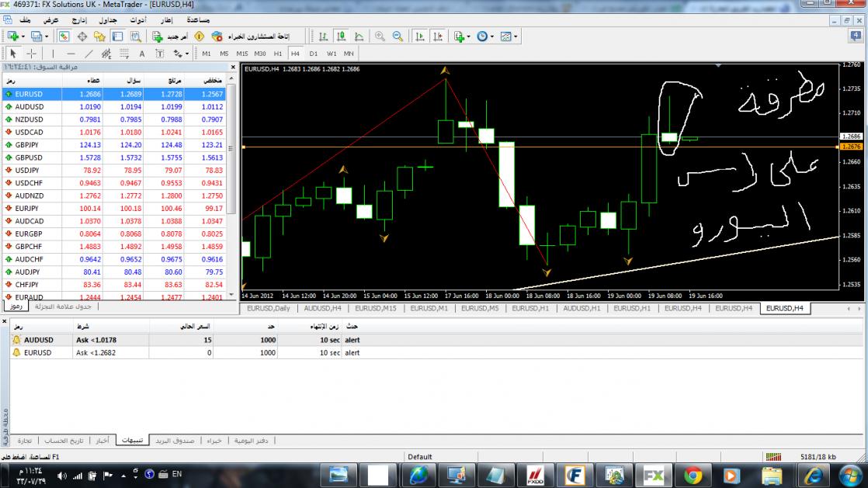
Task: Switch to line chart display
Action: click(359, 36)
